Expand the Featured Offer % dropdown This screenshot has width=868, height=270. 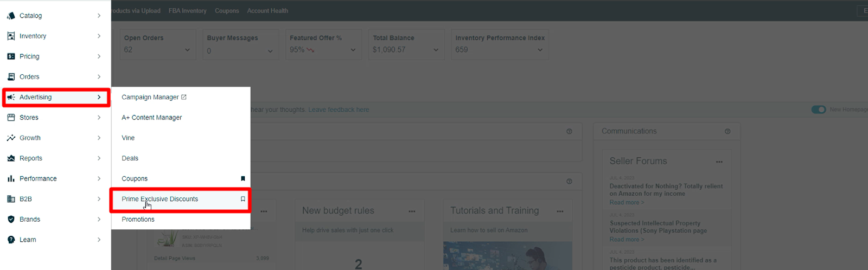(x=353, y=50)
